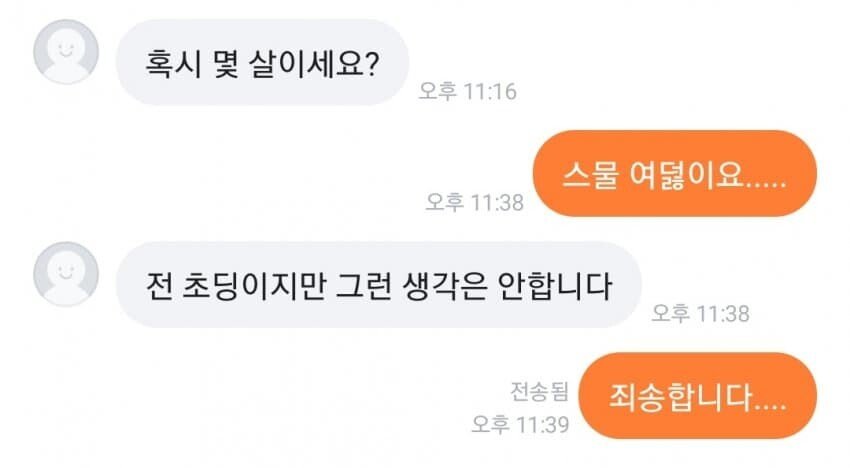Viewport: 850px width, 468px height.
Task: Select the "전 초딩이지만 그런 생각은 안합니다" bubble
Action: 376,285
